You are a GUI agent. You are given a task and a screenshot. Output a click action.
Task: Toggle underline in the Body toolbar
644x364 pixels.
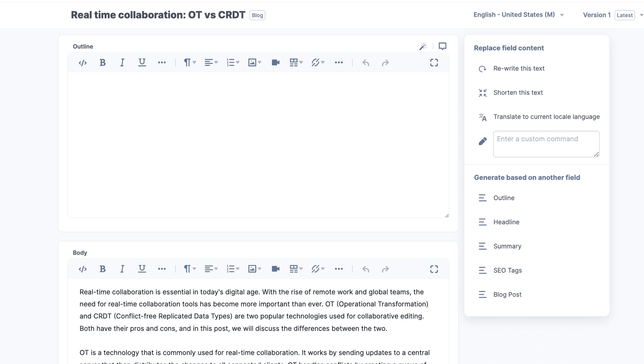[142, 269]
